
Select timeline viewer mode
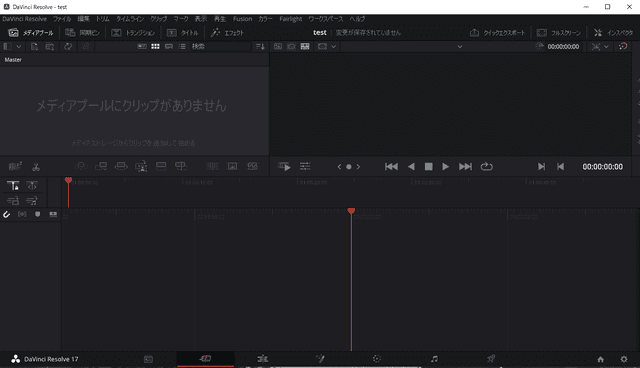pyautogui.click(x=305, y=47)
